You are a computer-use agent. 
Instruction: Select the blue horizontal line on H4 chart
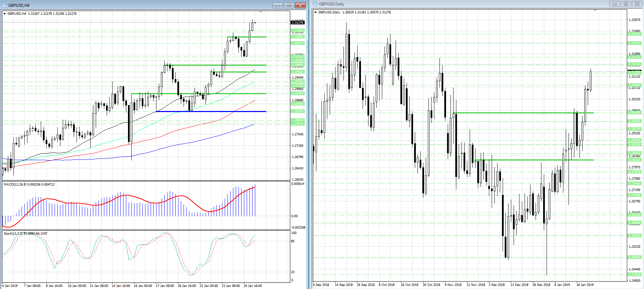[x=211, y=111]
